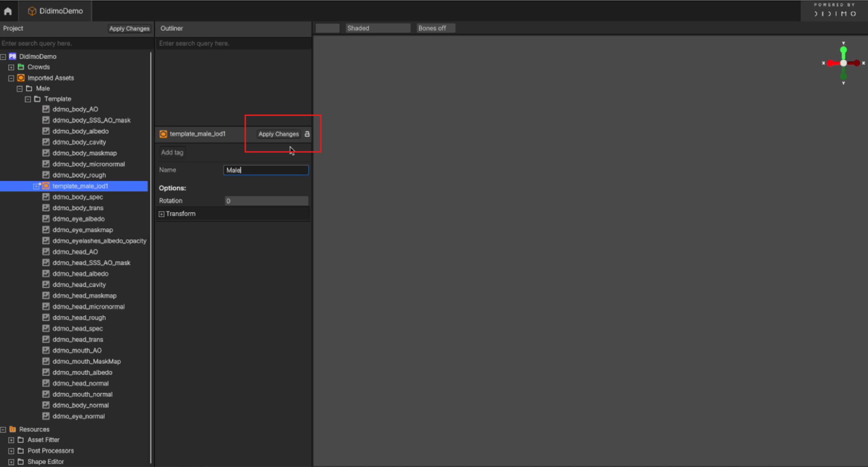Select ddmo_head_micronormal in the tree
868x467 pixels.
[x=89, y=307]
